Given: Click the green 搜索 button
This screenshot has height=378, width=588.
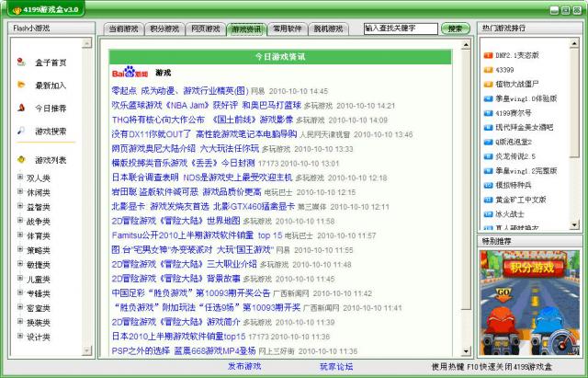Looking at the screenshot, I should (456, 29).
